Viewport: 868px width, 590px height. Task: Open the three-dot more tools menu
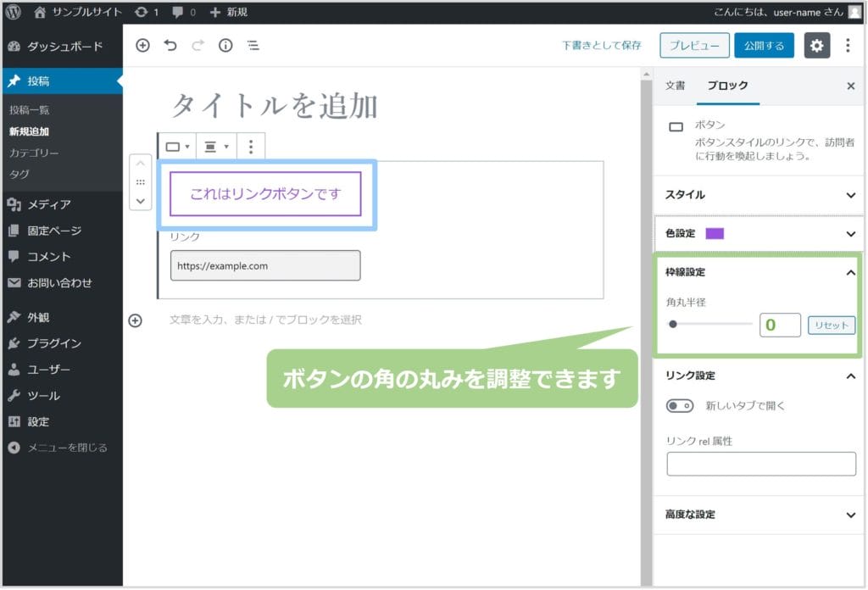coord(848,46)
